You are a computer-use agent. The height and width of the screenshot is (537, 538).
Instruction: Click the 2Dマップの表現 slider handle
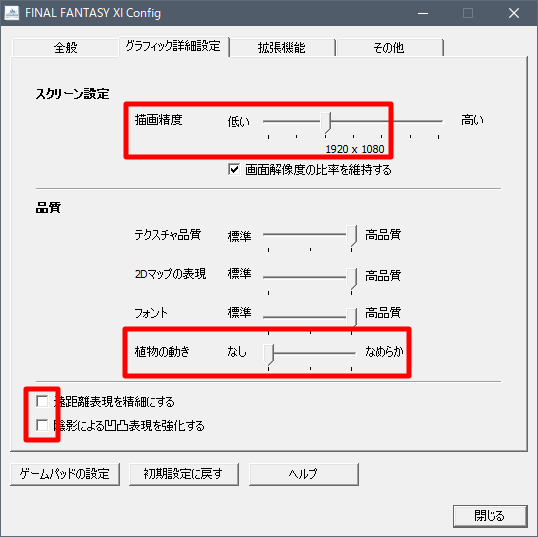(352, 279)
